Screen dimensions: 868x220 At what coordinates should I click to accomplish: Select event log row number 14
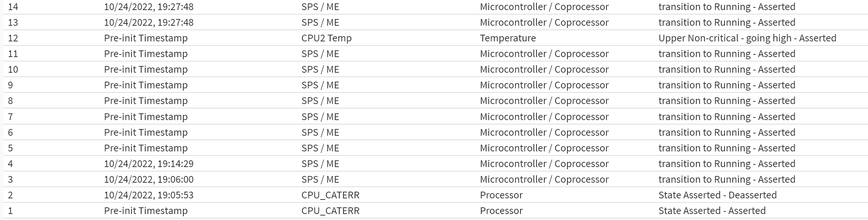click(435, 7)
